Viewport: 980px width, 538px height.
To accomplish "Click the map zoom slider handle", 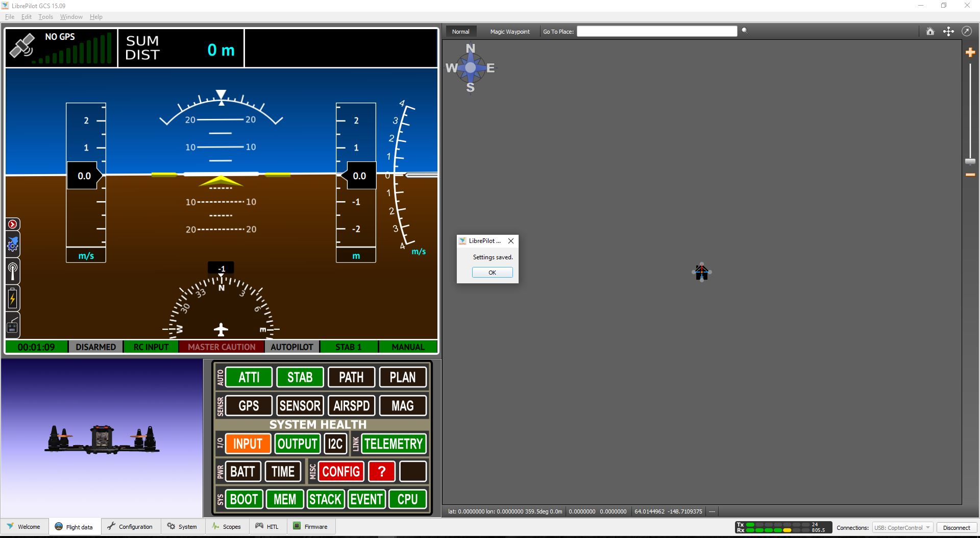I will pyautogui.click(x=970, y=161).
